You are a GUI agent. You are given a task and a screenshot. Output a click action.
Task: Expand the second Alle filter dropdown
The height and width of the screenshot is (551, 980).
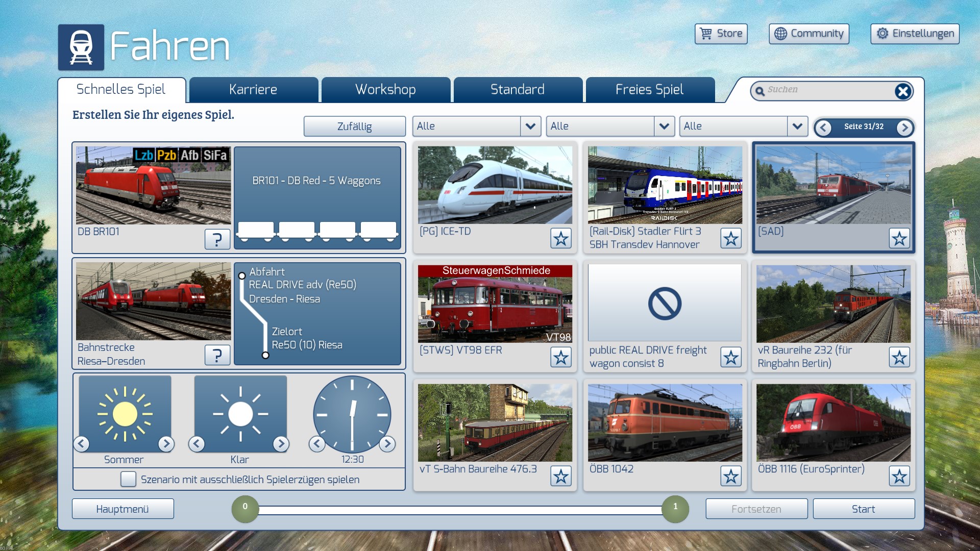coord(664,127)
